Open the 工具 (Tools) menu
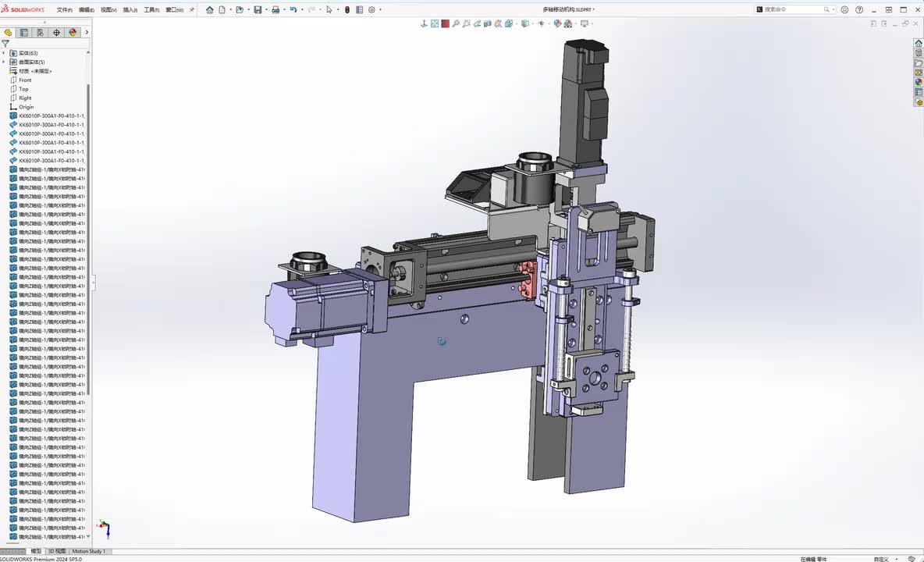Image resolution: width=924 pixels, height=562 pixels. 151,10
